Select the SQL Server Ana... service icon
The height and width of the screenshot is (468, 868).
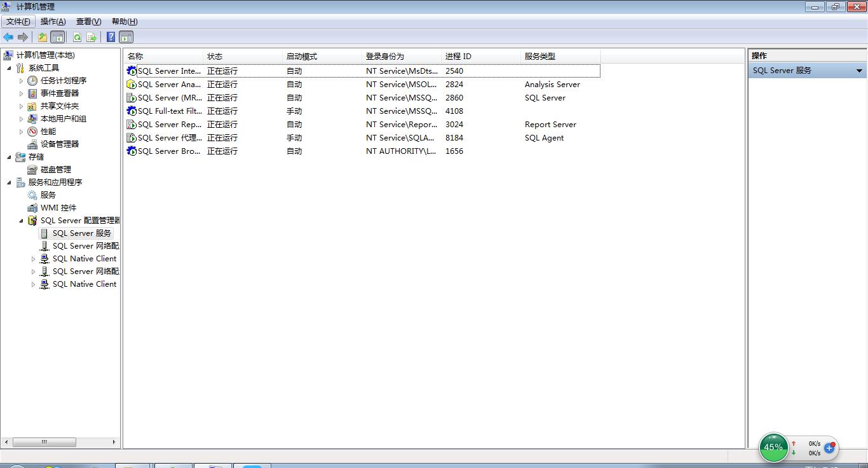(132, 84)
